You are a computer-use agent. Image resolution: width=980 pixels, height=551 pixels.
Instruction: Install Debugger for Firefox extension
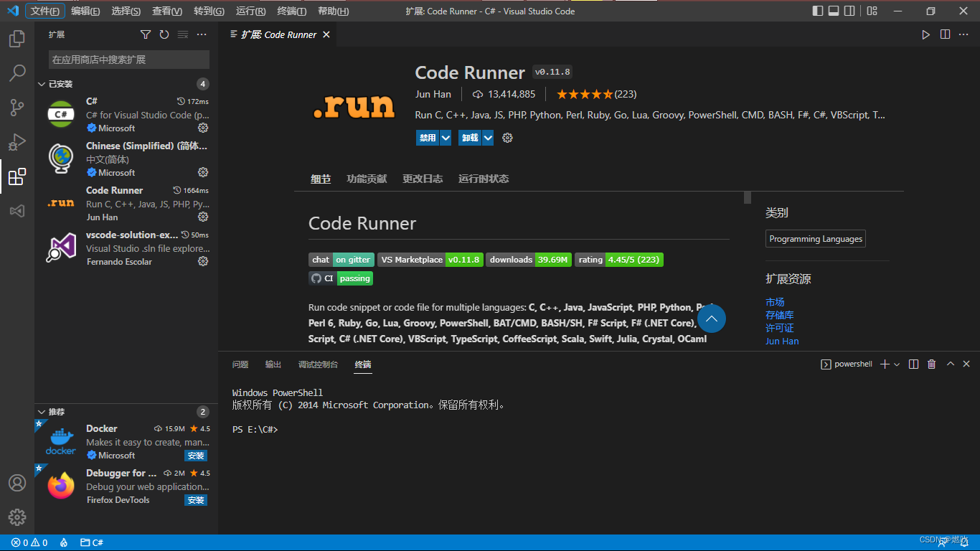196,500
